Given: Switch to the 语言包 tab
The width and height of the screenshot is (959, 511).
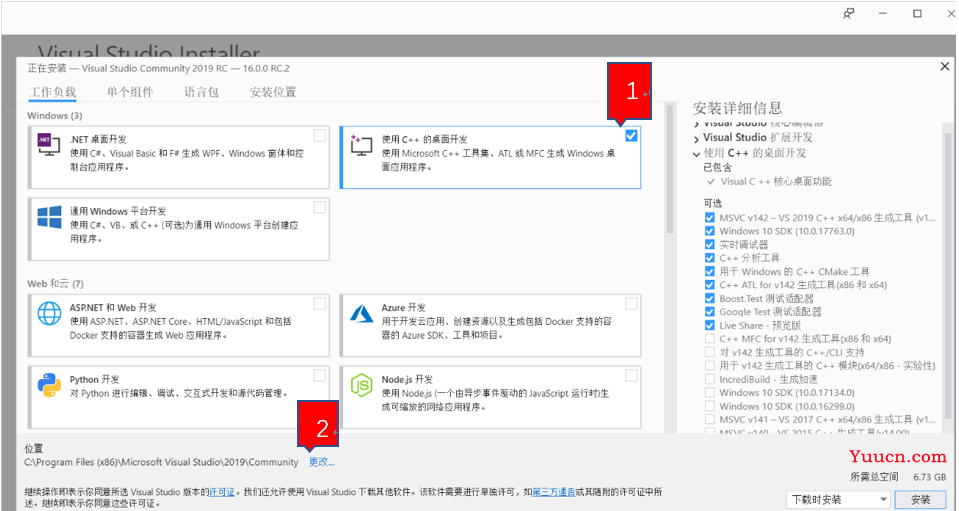Looking at the screenshot, I should (x=201, y=92).
